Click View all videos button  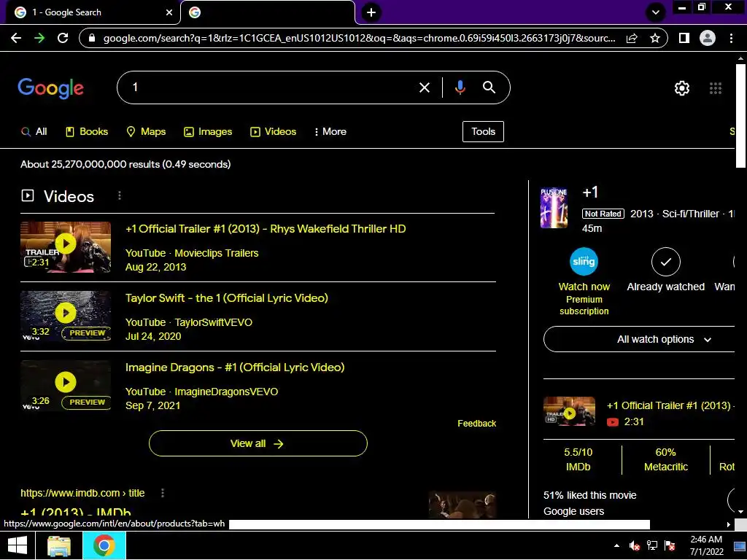pos(258,443)
